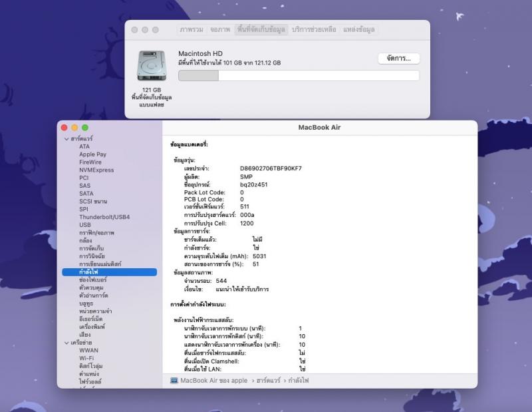Switch to the จอภาพ tab
This screenshot has height=412, width=532.
[x=220, y=29]
